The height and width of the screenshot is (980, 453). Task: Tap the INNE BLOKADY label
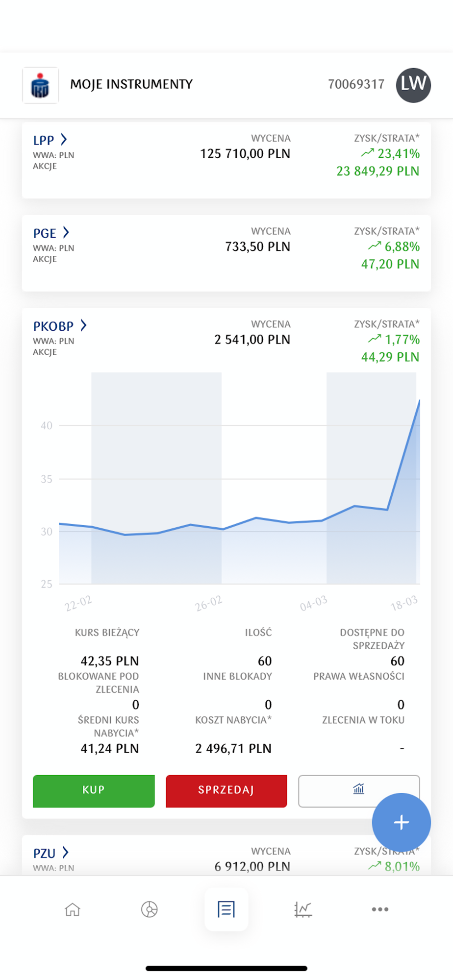pyautogui.click(x=237, y=676)
